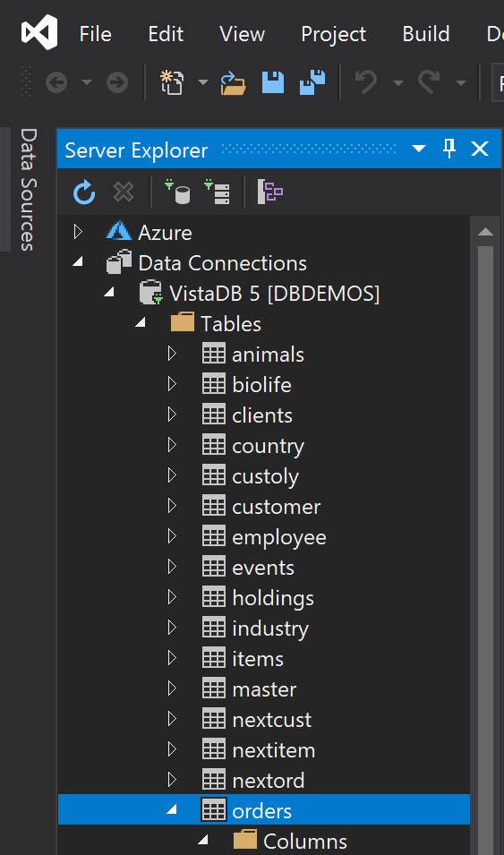
Task: Collapse the Tables folder
Action: pyautogui.click(x=141, y=324)
